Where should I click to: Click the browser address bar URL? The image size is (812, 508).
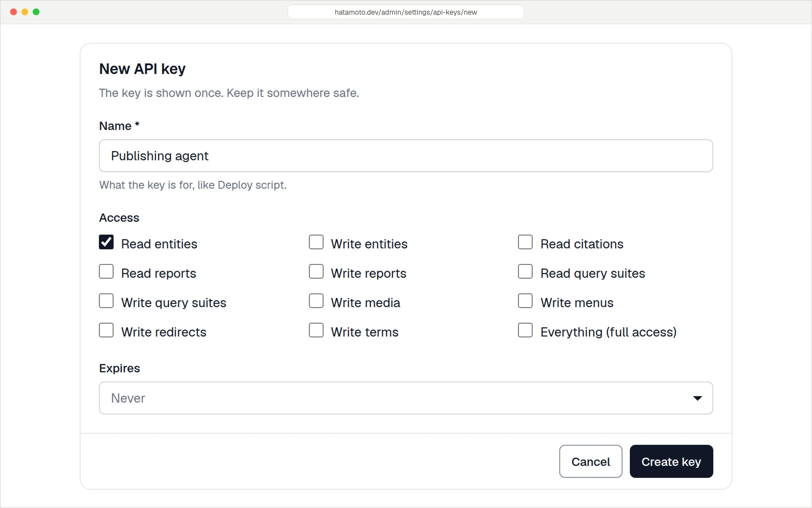[x=406, y=12]
